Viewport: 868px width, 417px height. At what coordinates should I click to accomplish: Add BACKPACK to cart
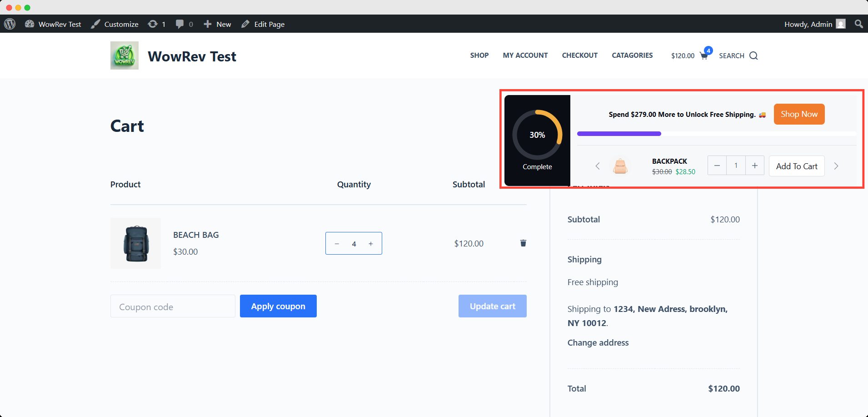click(x=797, y=166)
